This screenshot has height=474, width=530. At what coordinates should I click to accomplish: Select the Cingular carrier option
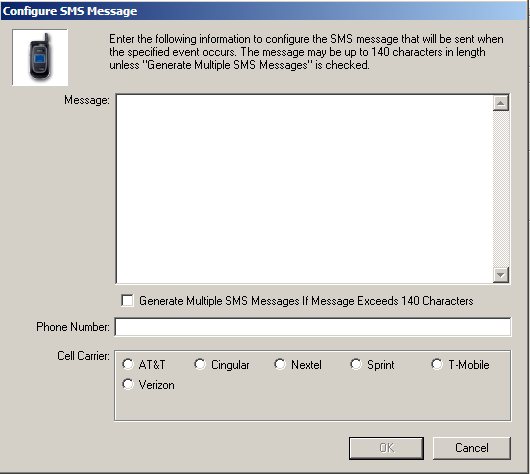pyautogui.click(x=200, y=364)
